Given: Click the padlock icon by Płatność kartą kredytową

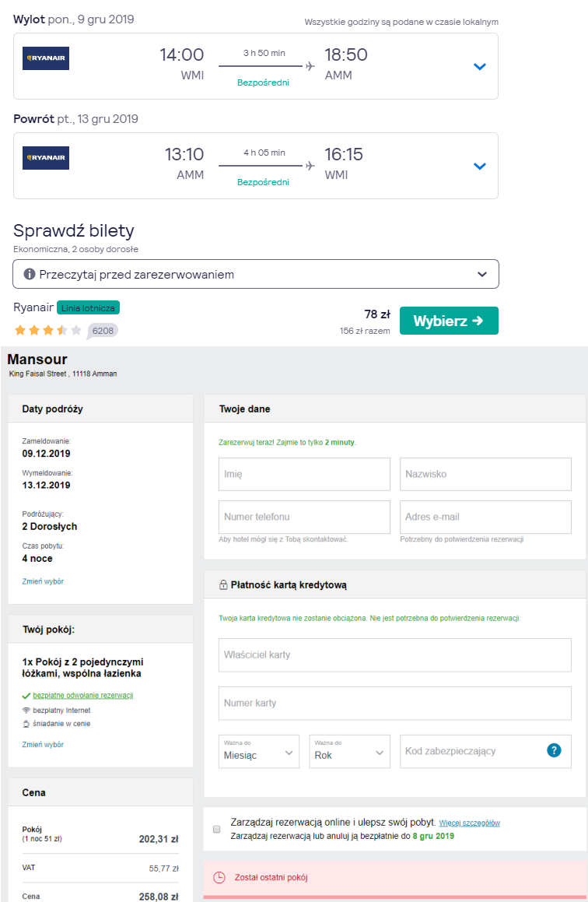Looking at the screenshot, I should click(223, 585).
